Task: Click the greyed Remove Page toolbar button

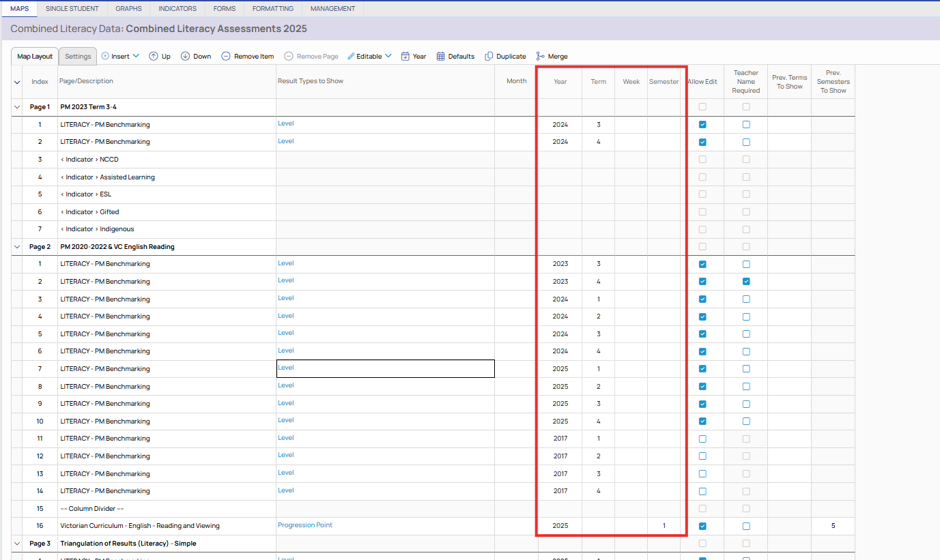Action: coord(311,57)
